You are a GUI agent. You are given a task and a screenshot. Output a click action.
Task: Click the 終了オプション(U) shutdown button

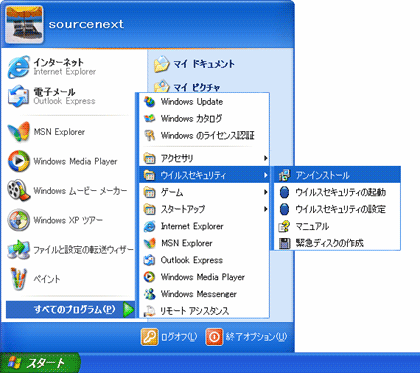(x=246, y=337)
